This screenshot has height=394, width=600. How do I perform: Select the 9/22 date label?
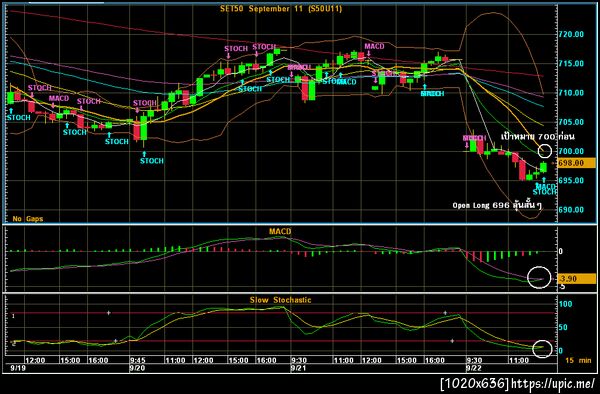click(x=473, y=368)
